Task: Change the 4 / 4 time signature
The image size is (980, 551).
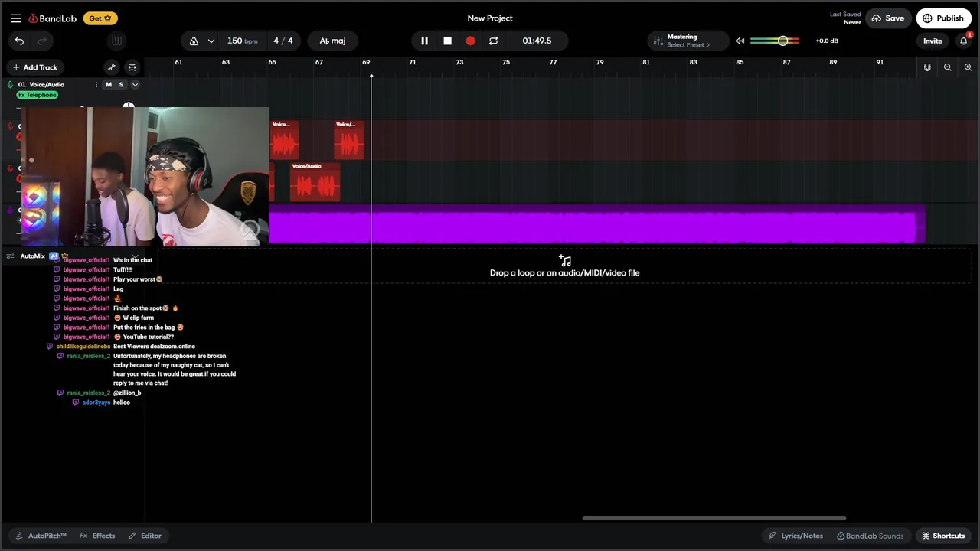Action: coord(283,41)
